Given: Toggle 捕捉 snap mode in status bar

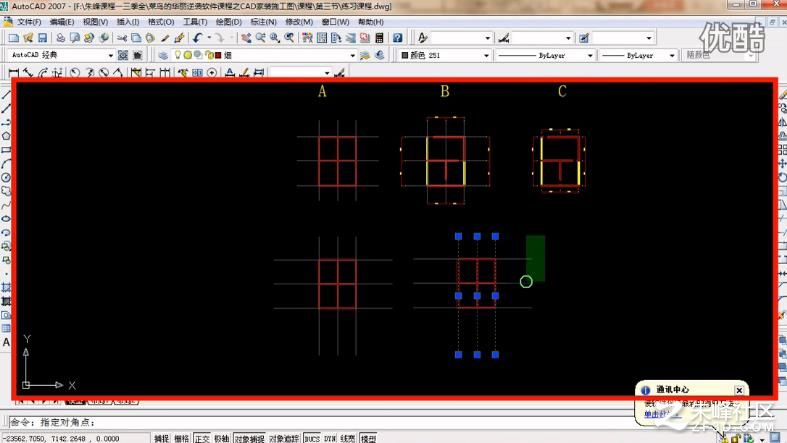Looking at the screenshot, I should [x=162, y=438].
